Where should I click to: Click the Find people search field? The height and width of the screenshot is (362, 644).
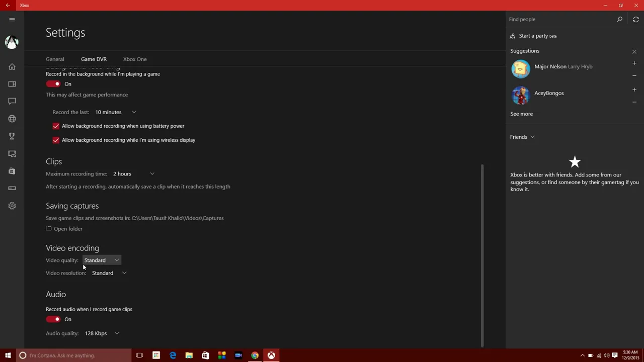(x=560, y=19)
